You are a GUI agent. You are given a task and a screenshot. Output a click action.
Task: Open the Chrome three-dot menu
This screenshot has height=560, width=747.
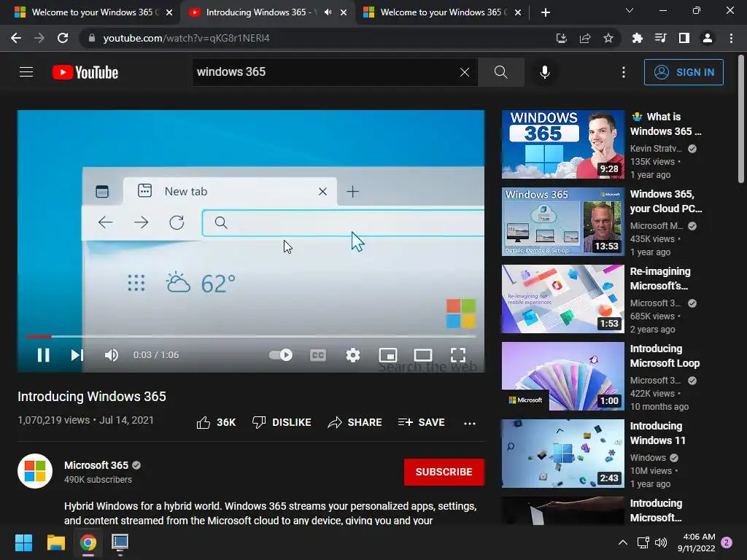coord(731,38)
